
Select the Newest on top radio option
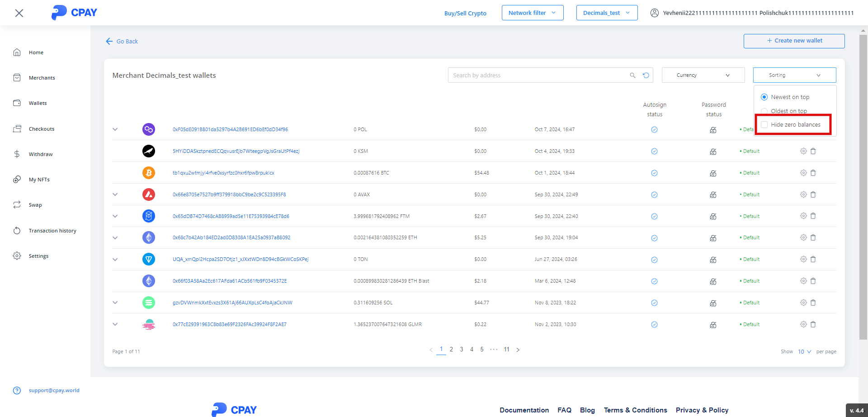pyautogui.click(x=764, y=97)
